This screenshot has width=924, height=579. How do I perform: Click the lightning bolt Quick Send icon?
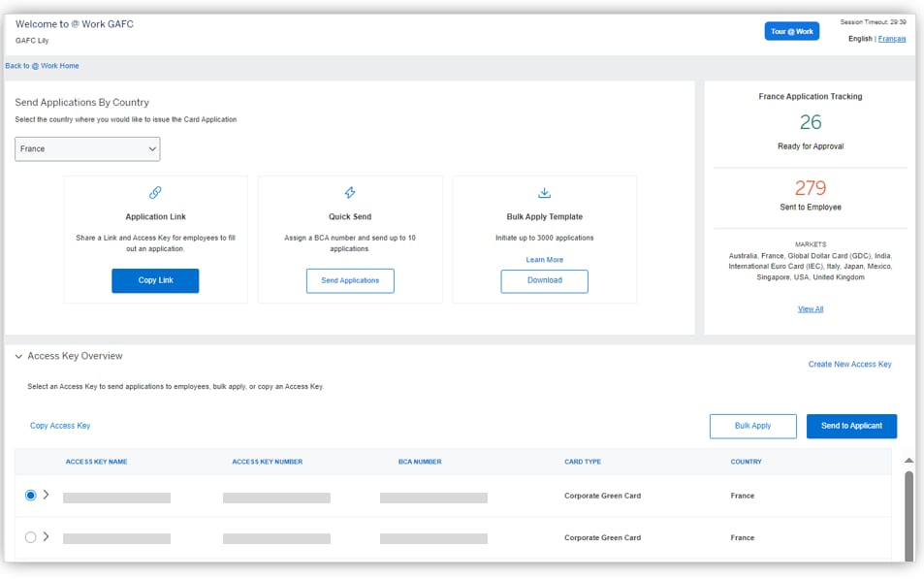[x=350, y=193]
